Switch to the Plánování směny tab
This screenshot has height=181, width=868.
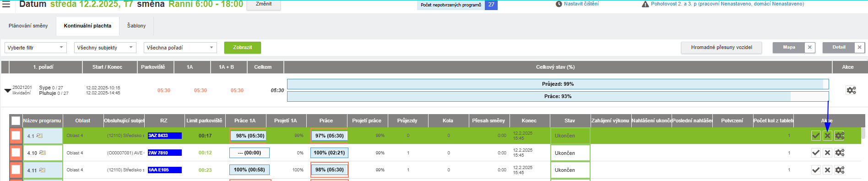pos(28,26)
